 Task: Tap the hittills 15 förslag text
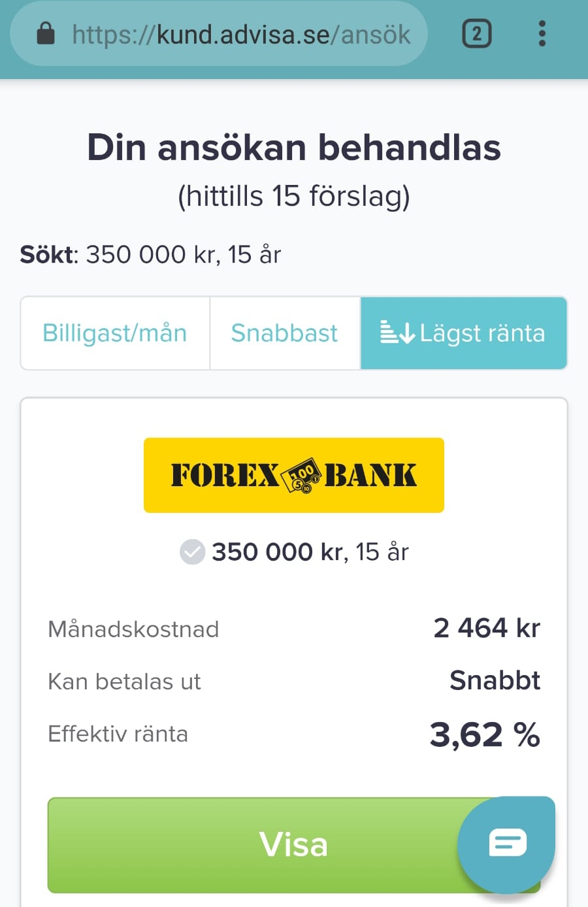(294, 196)
